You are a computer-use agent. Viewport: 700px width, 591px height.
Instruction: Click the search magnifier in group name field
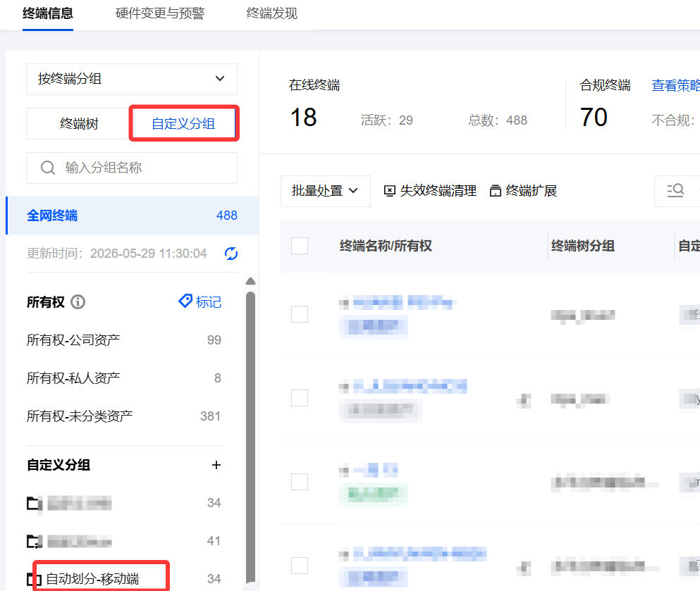(x=48, y=168)
